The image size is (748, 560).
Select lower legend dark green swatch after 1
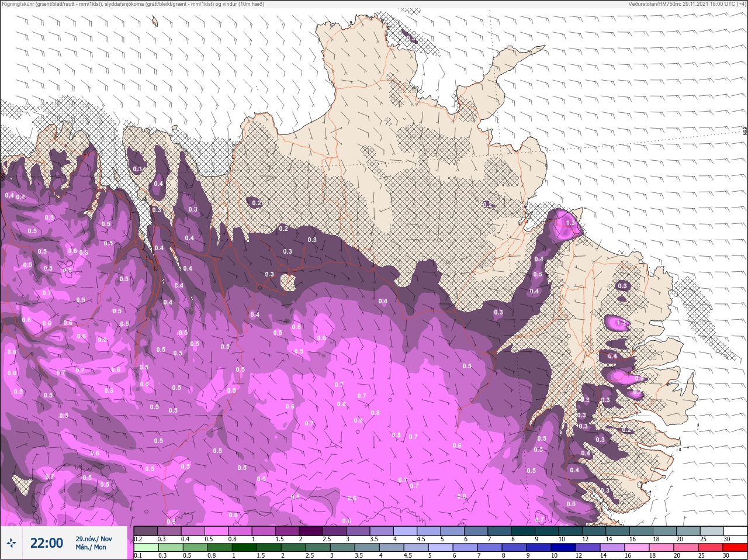[x=244, y=548]
